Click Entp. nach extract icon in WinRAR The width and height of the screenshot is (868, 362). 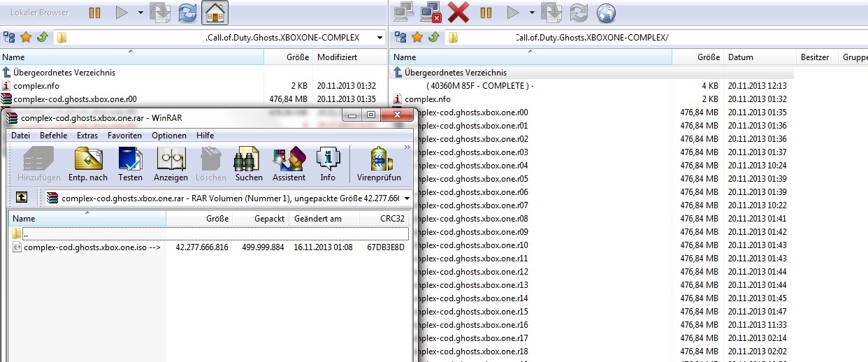pos(88,164)
